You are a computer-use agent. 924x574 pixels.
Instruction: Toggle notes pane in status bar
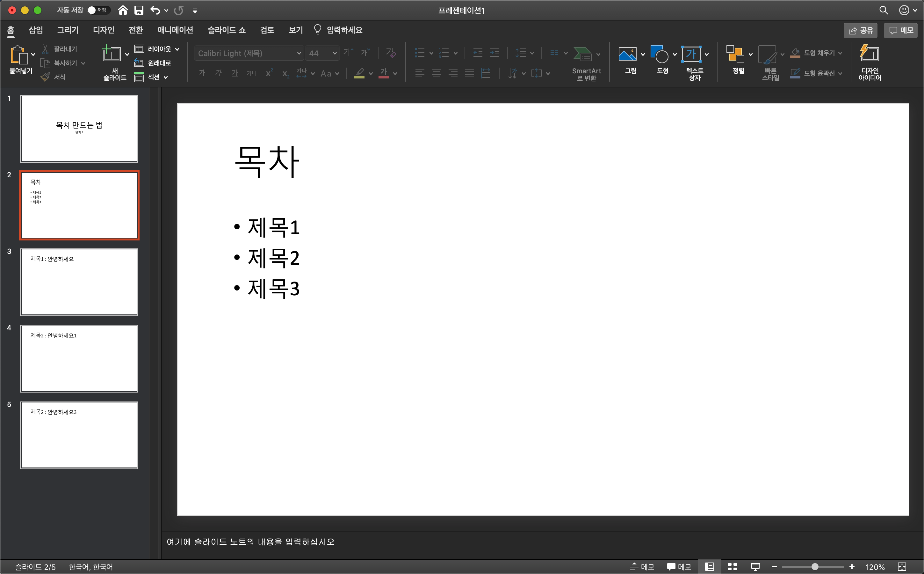pos(642,566)
